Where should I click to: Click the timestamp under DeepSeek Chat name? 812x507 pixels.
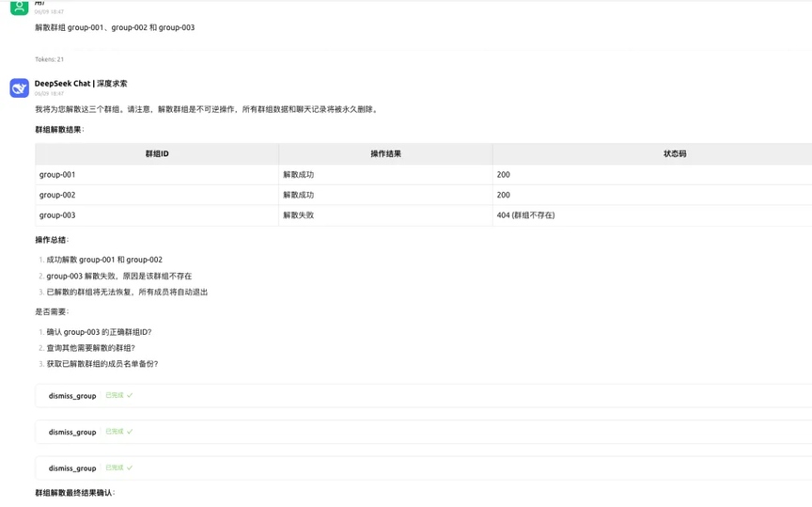(49, 94)
